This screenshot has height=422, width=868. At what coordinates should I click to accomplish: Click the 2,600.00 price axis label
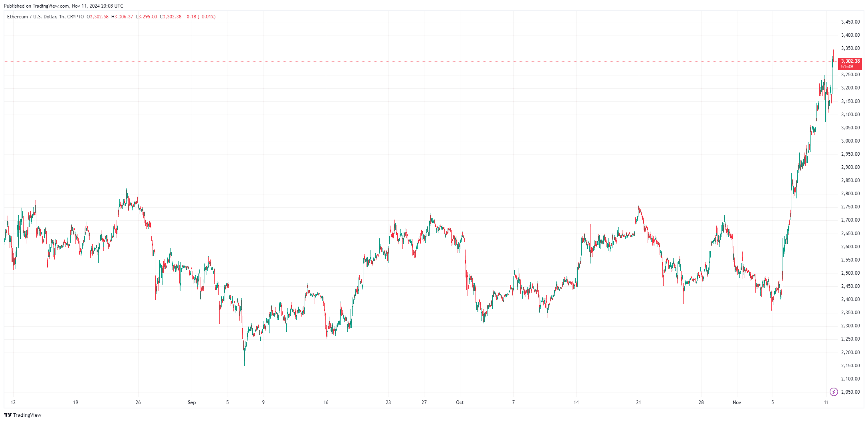(850, 247)
